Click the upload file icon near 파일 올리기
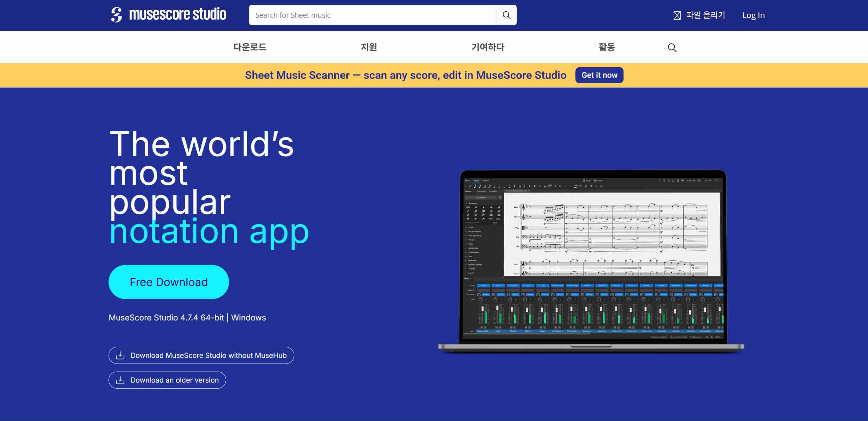Screen dimensions: 868x421 677,15
